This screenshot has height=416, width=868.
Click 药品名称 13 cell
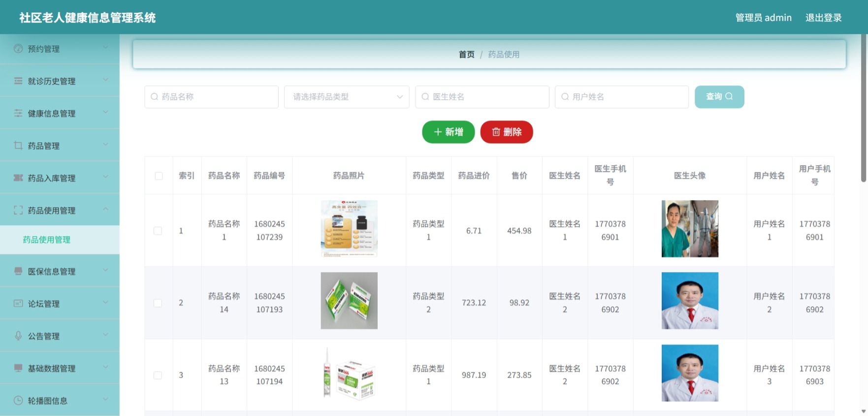coord(224,375)
